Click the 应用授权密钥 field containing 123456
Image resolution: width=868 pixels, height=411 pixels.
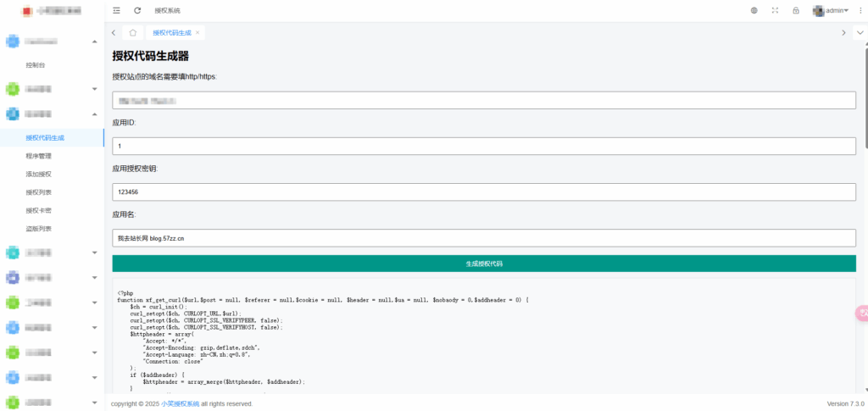click(x=483, y=192)
